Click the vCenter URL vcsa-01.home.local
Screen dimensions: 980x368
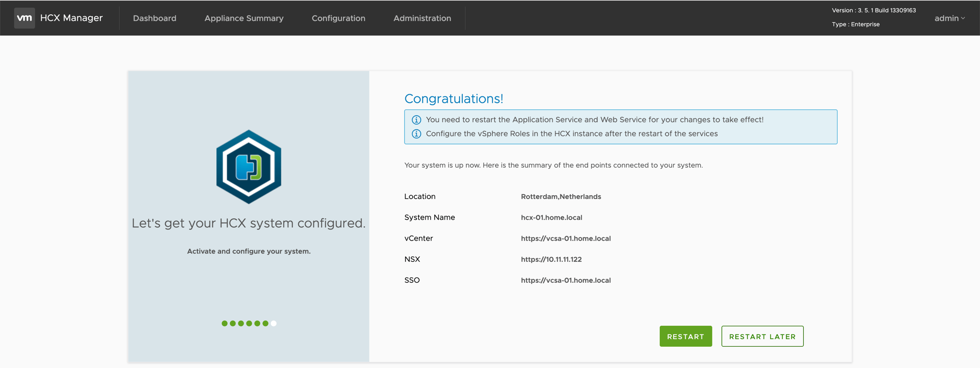point(566,238)
